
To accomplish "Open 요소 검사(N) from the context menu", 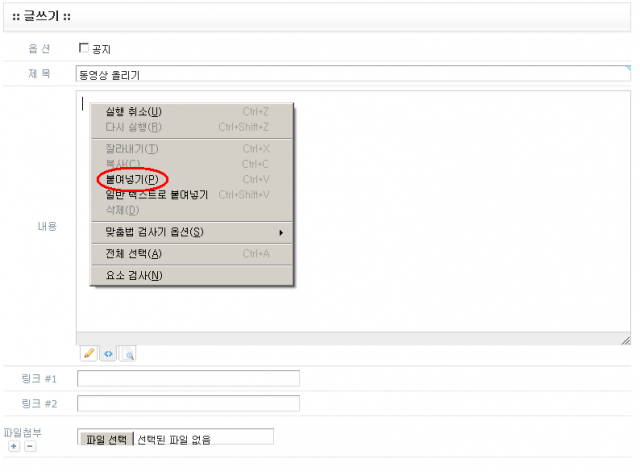I will pyautogui.click(x=134, y=275).
